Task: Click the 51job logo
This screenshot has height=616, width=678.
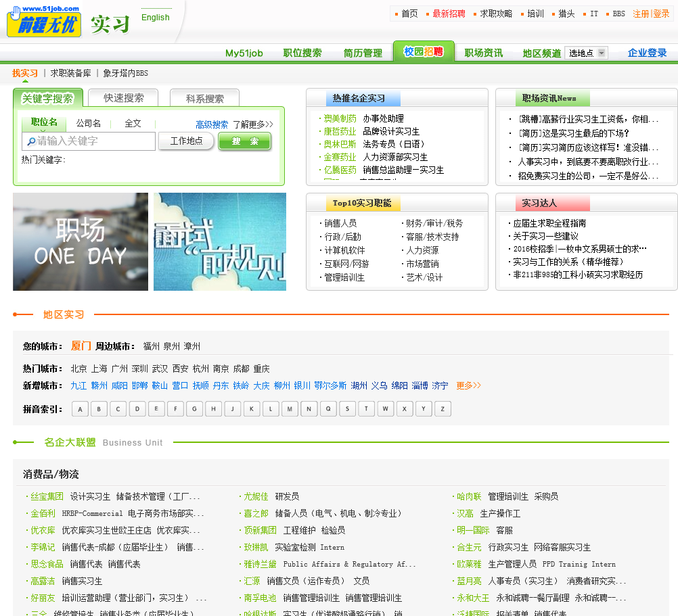Action: [x=44, y=21]
